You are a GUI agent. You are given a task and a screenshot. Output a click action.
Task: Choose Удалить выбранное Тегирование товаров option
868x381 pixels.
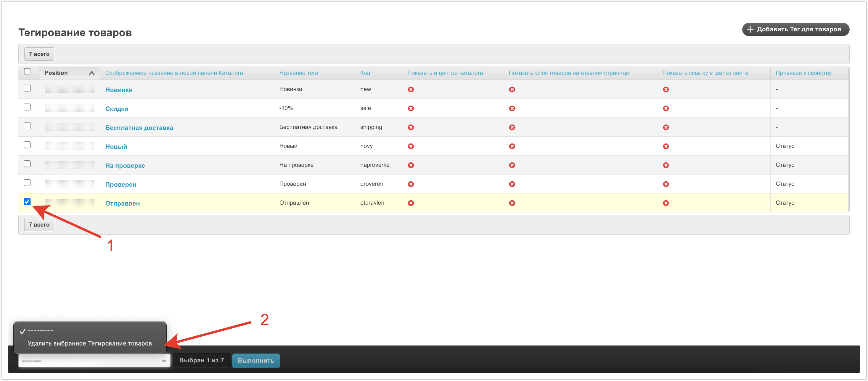[90, 343]
